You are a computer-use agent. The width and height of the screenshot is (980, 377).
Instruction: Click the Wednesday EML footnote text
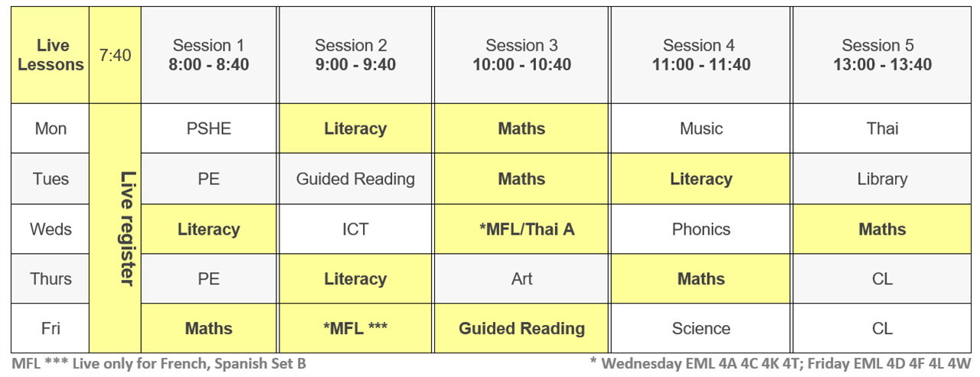pos(780,363)
